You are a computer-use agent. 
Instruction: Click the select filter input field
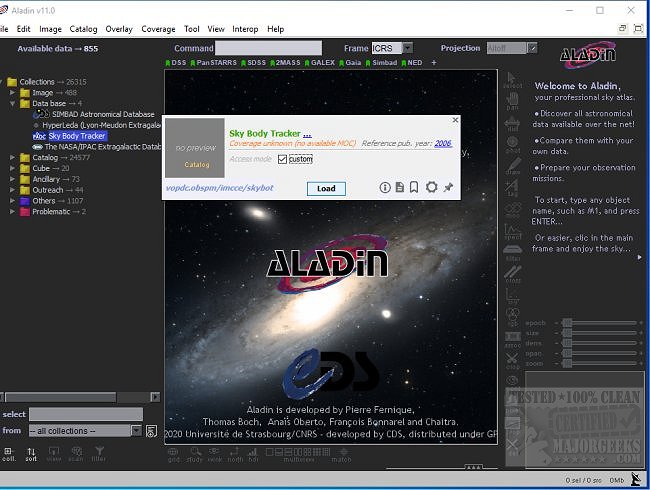[86, 414]
